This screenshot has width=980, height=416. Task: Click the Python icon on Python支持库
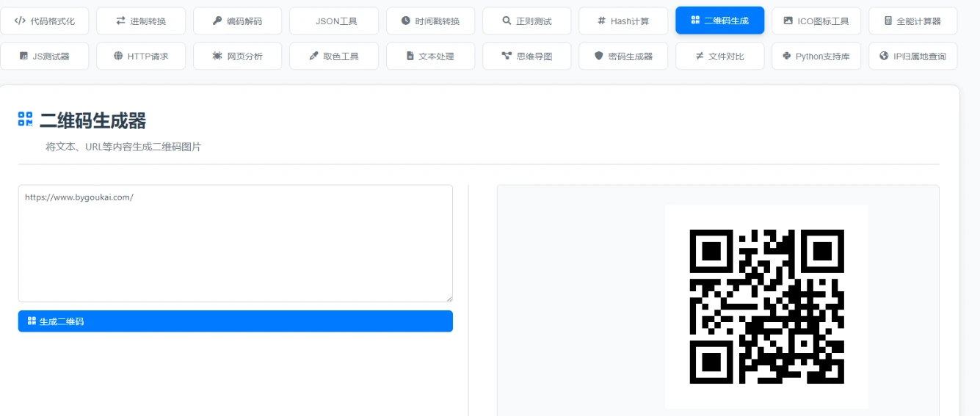point(787,56)
